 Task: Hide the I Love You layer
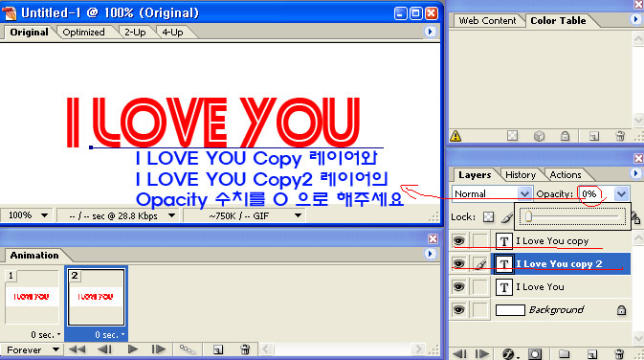[x=458, y=286]
